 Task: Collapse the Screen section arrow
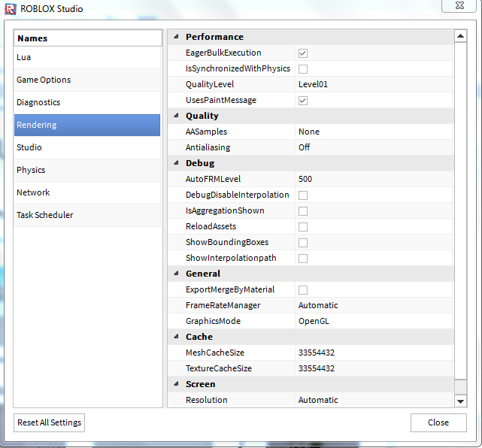177,384
